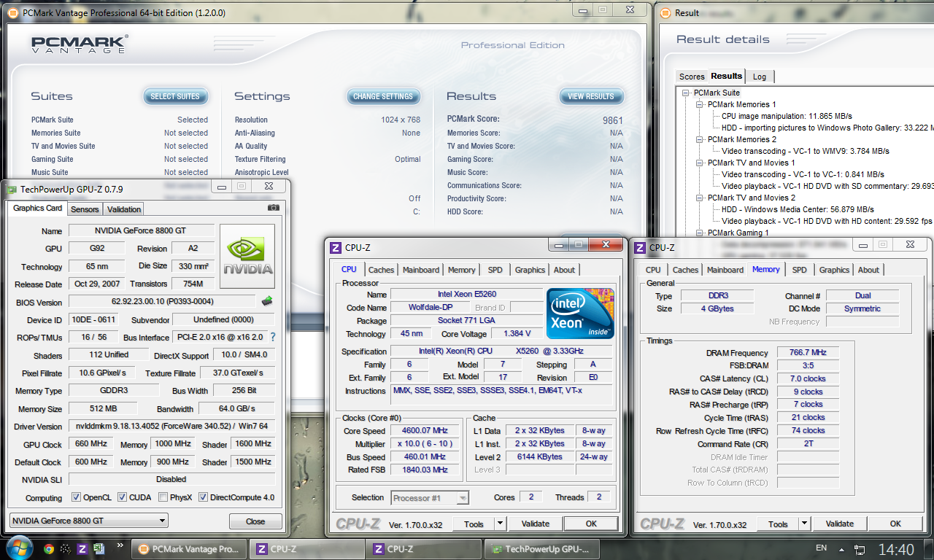
Task: Click OK in CPU-Z processor window
Action: (591, 524)
